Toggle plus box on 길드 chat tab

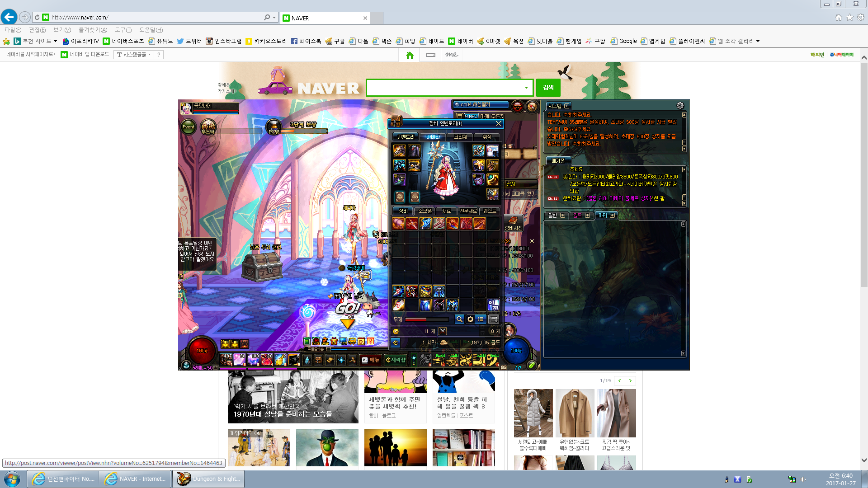pos(587,216)
